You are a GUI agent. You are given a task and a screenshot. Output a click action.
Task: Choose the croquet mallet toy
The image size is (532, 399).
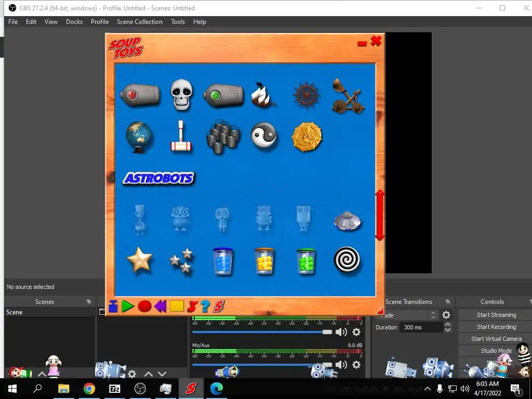181,136
